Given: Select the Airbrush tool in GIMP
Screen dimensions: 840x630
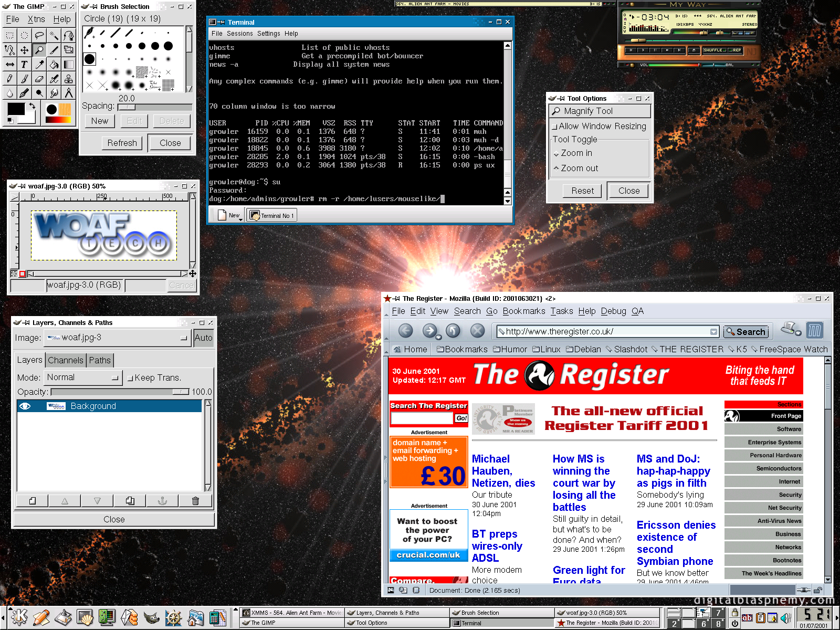Looking at the screenshot, I should [x=54, y=78].
